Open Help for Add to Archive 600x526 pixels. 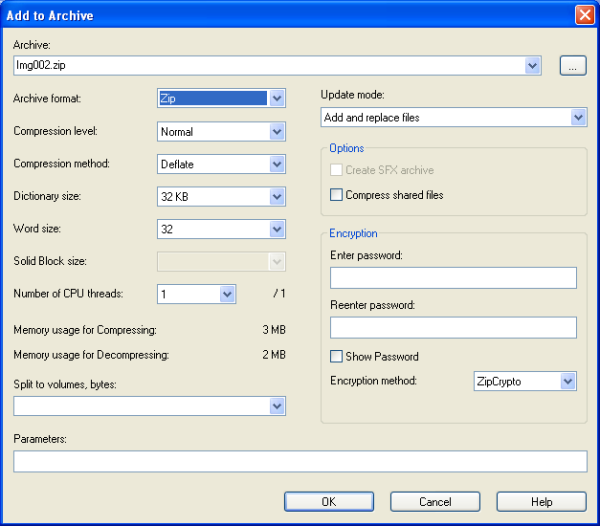tap(541, 502)
